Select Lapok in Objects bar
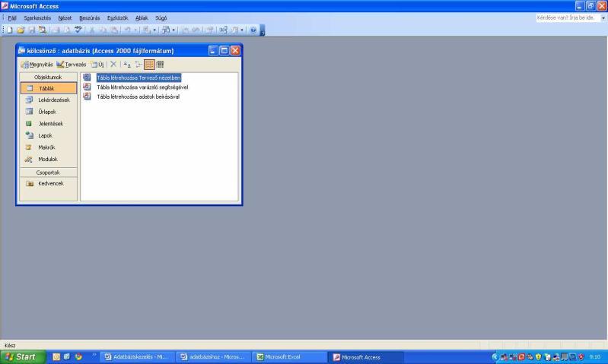 point(49,135)
